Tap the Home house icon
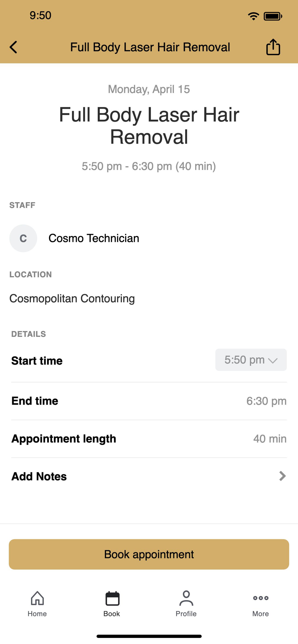The image size is (298, 644). coord(37,598)
